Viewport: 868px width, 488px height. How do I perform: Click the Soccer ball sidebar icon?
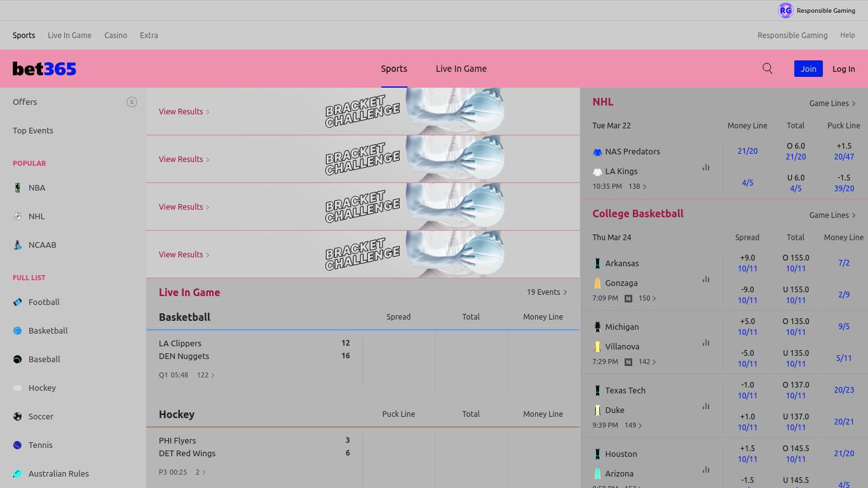click(18, 416)
